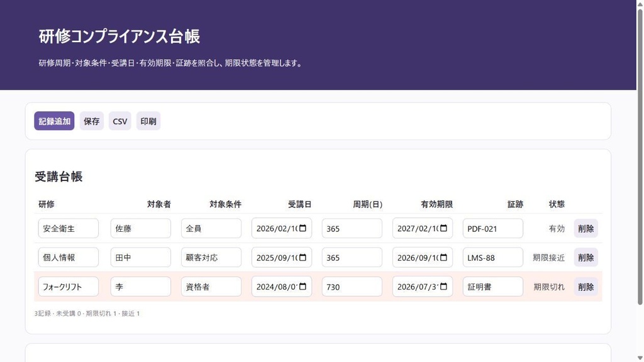This screenshot has width=644, height=362.
Task: Delete the 安全衛生 row with 削除
Action: pyautogui.click(x=586, y=229)
